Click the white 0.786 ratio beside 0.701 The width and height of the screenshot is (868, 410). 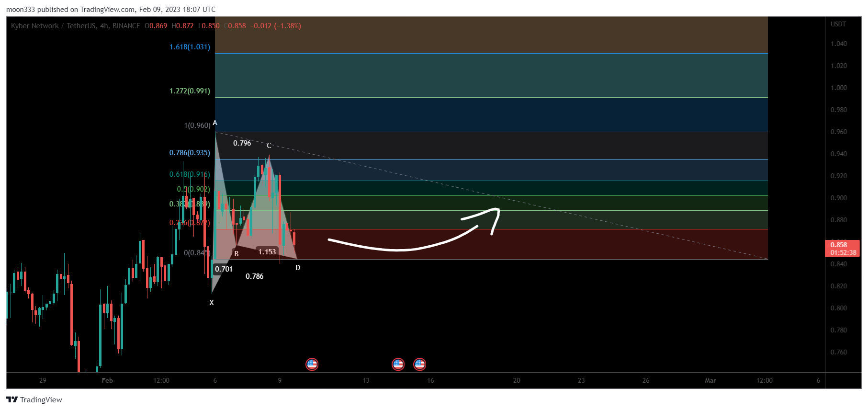click(x=254, y=276)
